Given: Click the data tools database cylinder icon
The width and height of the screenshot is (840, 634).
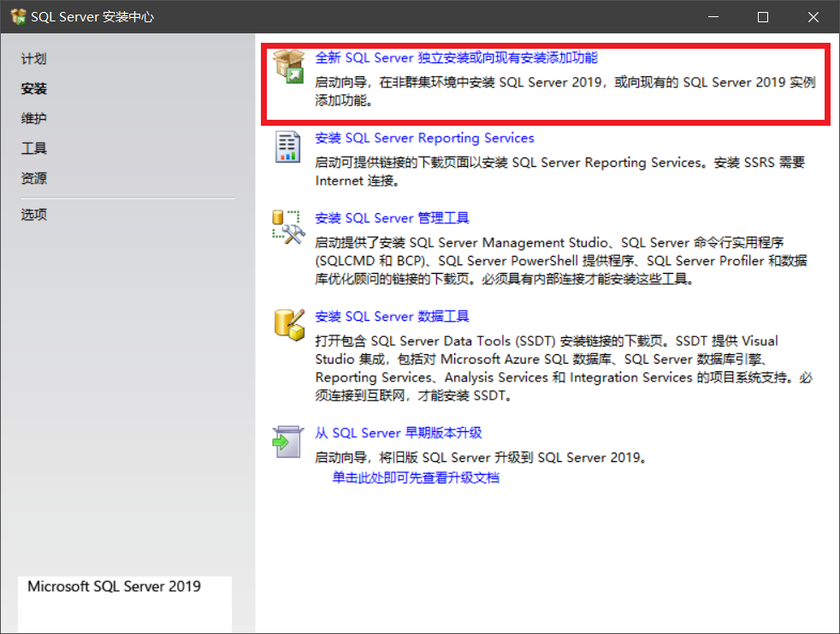Looking at the screenshot, I should (x=289, y=325).
